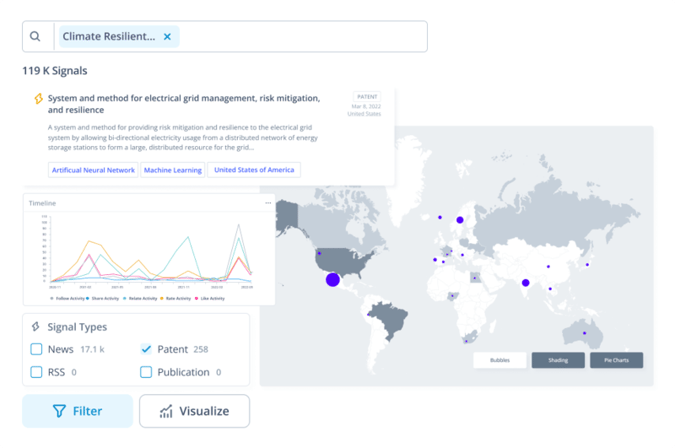Viewport: 675px width, 448px height.
Task: Click the Signal Types header icon
Action: tap(36, 327)
